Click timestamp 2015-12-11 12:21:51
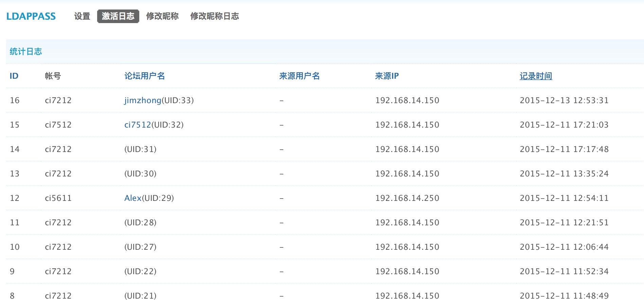The image size is (644, 300). pos(564,223)
